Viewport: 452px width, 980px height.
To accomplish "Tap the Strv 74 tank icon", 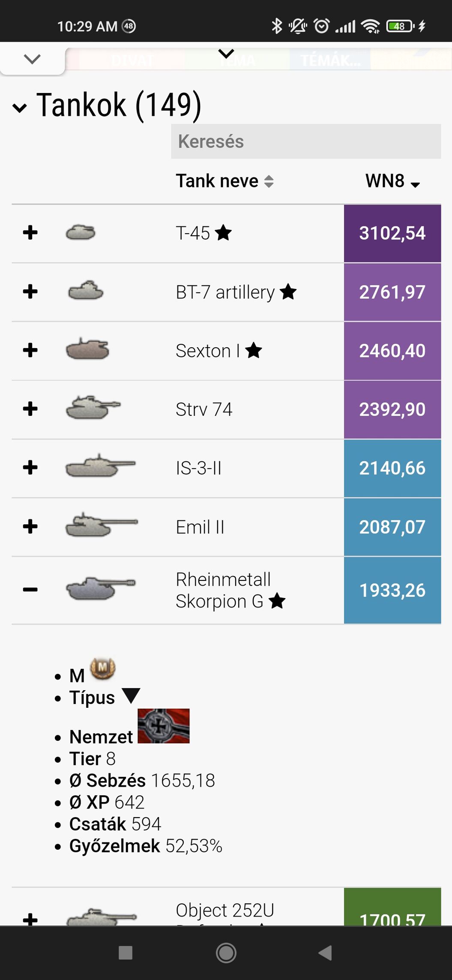I will [93, 407].
